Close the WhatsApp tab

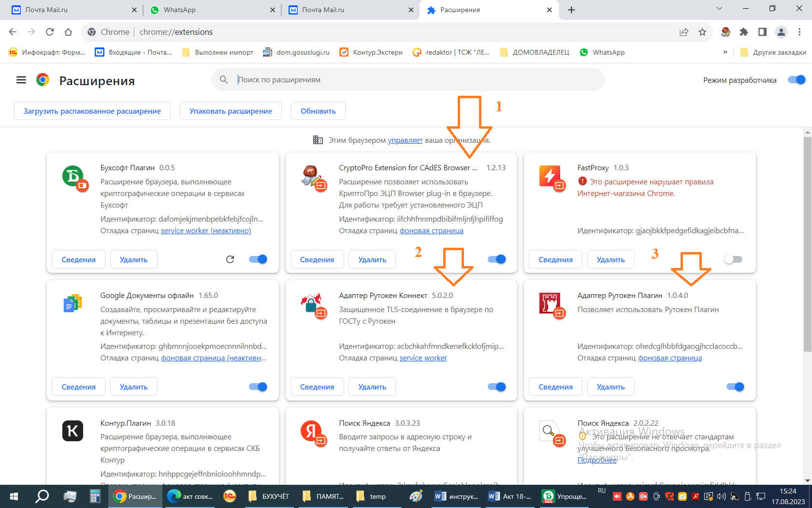click(273, 10)
